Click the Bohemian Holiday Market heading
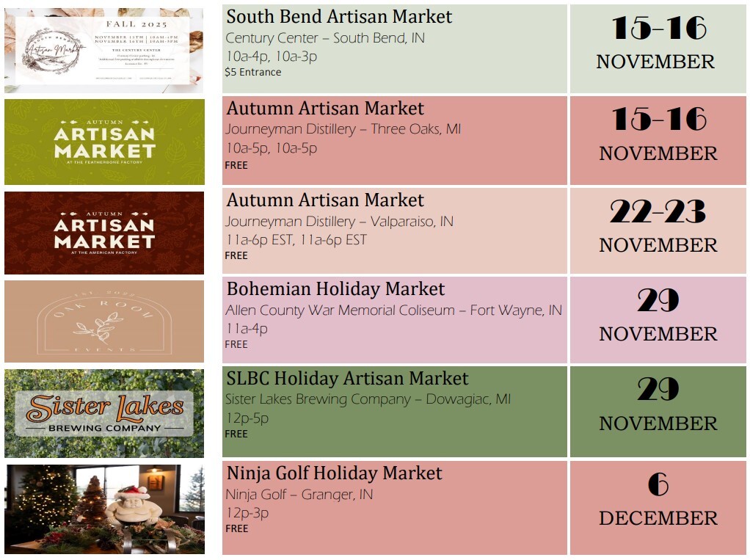Viewport: 750px width, 560px height. (335, 289)
